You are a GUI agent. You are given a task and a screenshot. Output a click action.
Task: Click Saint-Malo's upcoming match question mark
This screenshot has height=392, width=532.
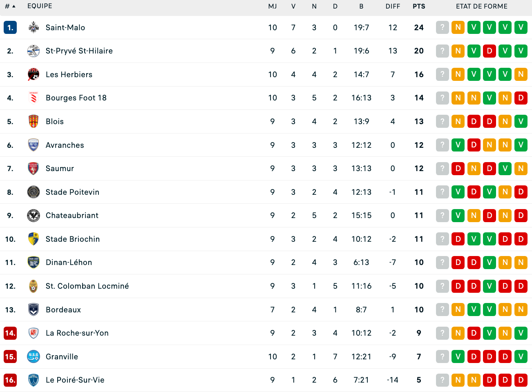click(443, 27)
